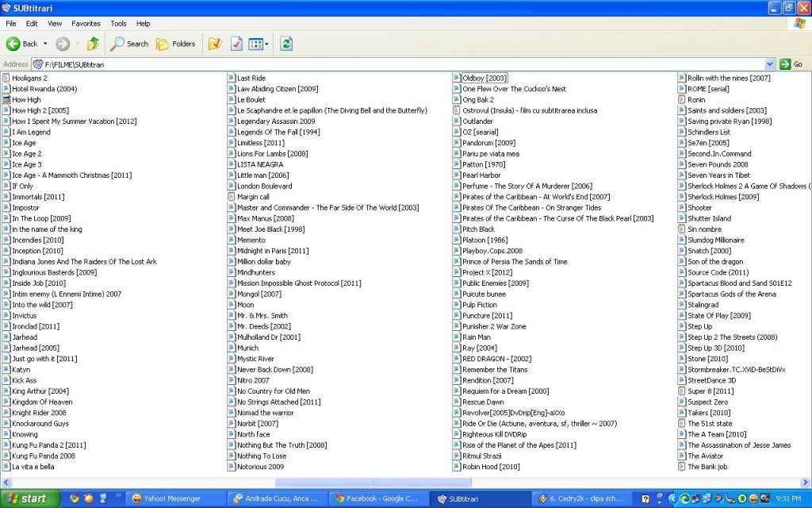Click the Go button beside the address bar
The width and height of the screenshot is (812, 508).
791,64
